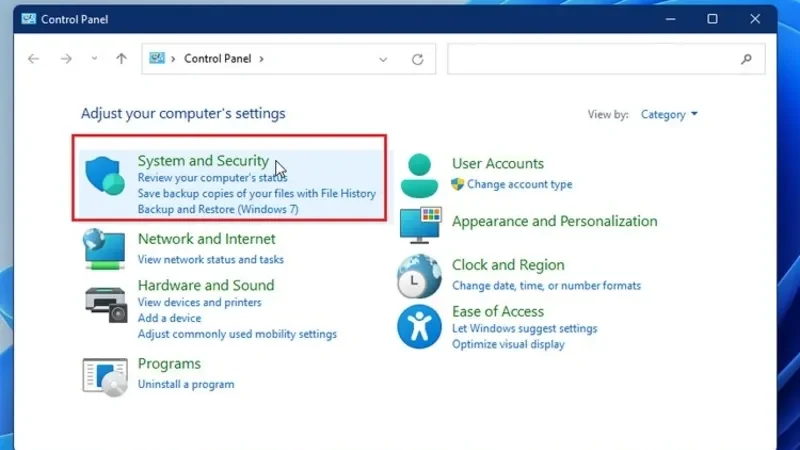Open Adjust commonly used mobility settings

tap(237, 334)
